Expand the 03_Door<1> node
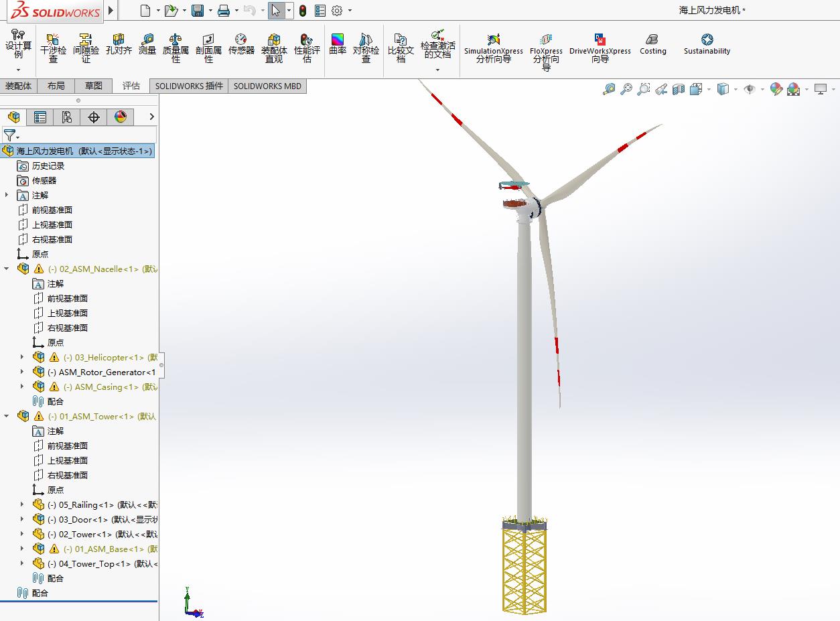The image size is (840, 621). coord(22,519)
